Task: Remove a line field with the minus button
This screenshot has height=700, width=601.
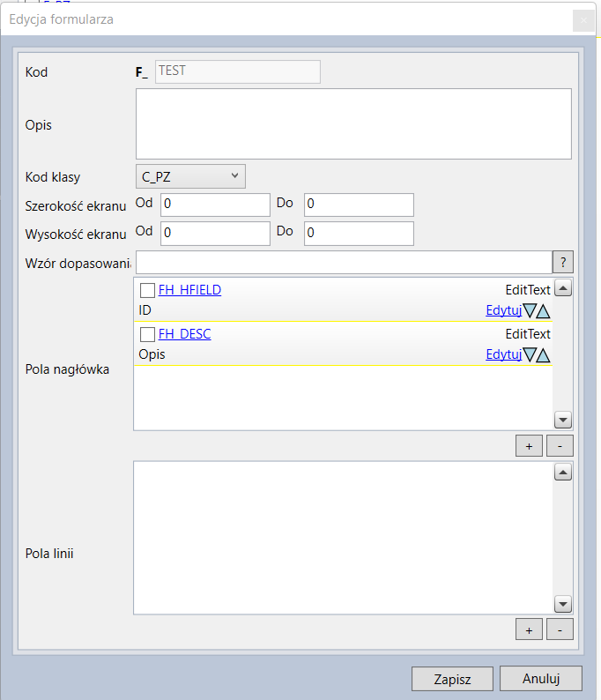Action: (x=560, y=629)
